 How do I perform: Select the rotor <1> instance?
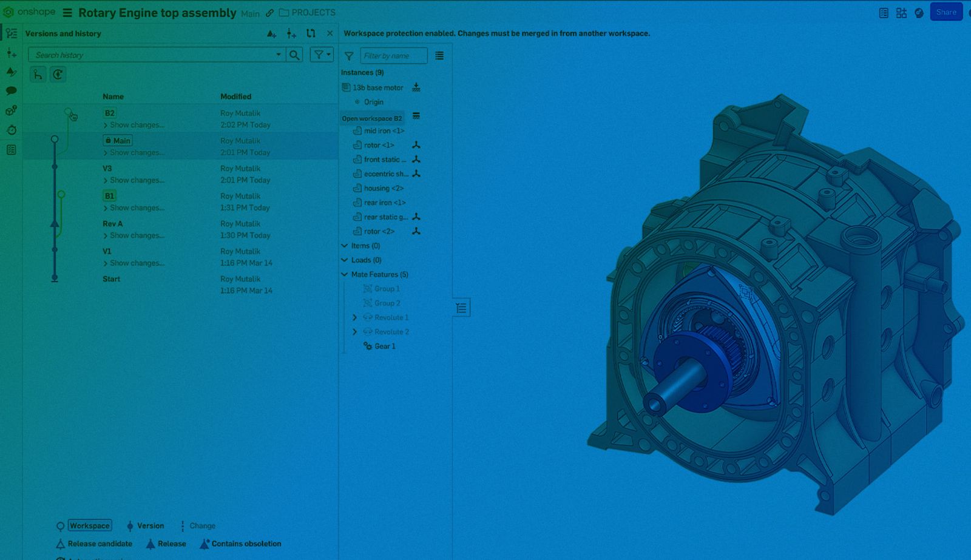pos(379,145)
